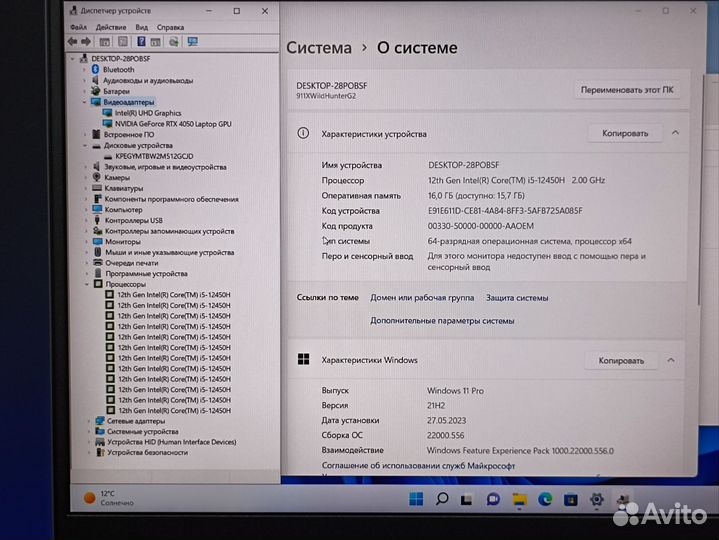Expand the Встроенное ПО node

click(x=85, y=134)
